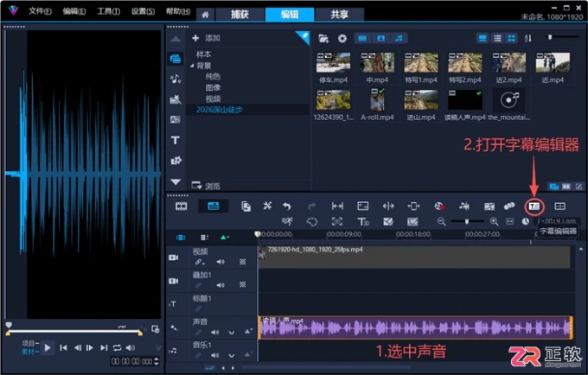The width and height of the screenshot is (588, 375).
Task: Mute the 叠加1 overlay track
Action: coord(220,285)
